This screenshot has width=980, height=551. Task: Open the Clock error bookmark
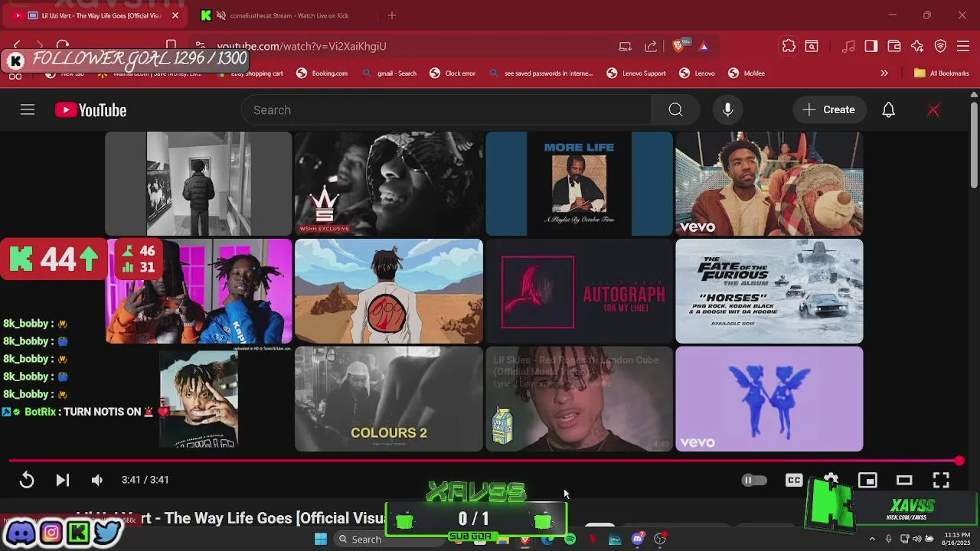pyautogui.click(x=452, y=73)
